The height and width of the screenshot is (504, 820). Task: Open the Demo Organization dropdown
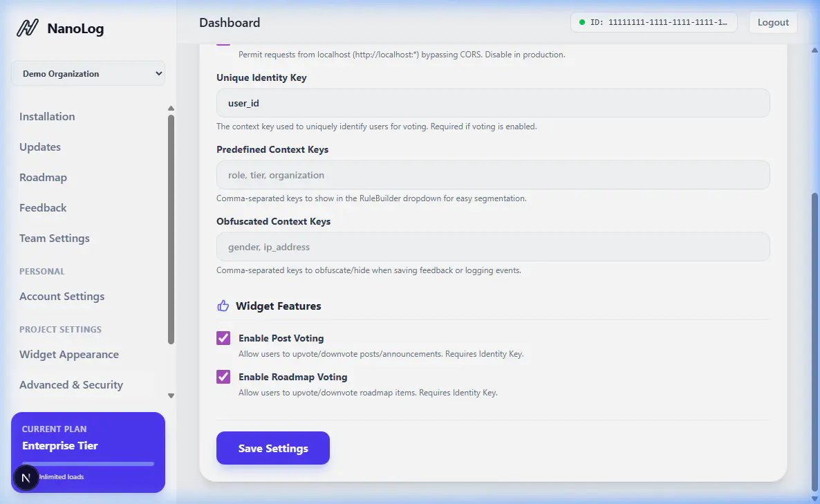(88, 74)
